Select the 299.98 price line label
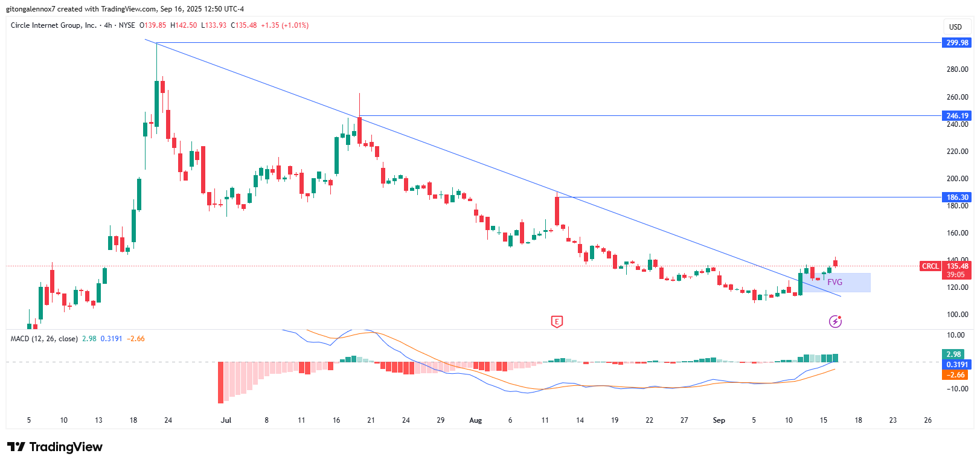980x465 pixels. tap(957, 43)
